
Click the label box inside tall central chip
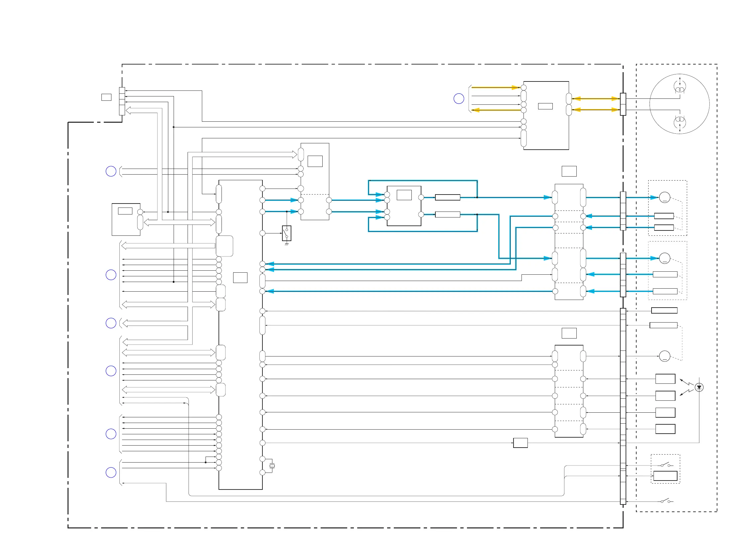click(240, 277)
